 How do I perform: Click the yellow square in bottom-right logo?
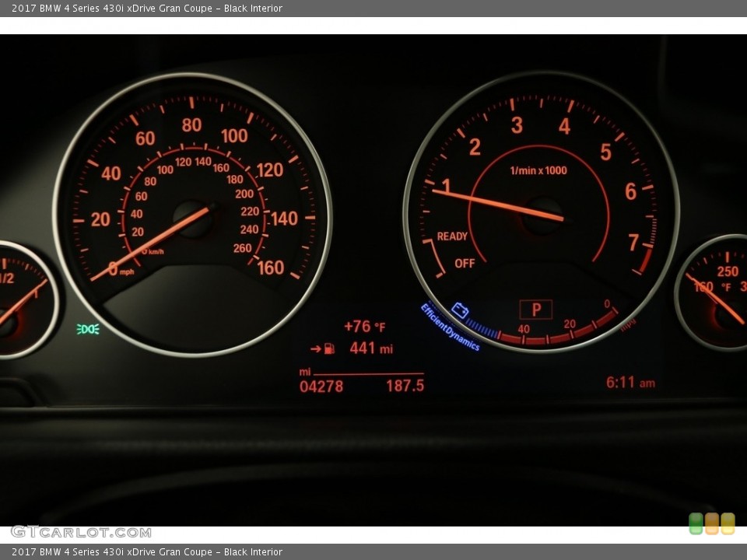(728, 523)
